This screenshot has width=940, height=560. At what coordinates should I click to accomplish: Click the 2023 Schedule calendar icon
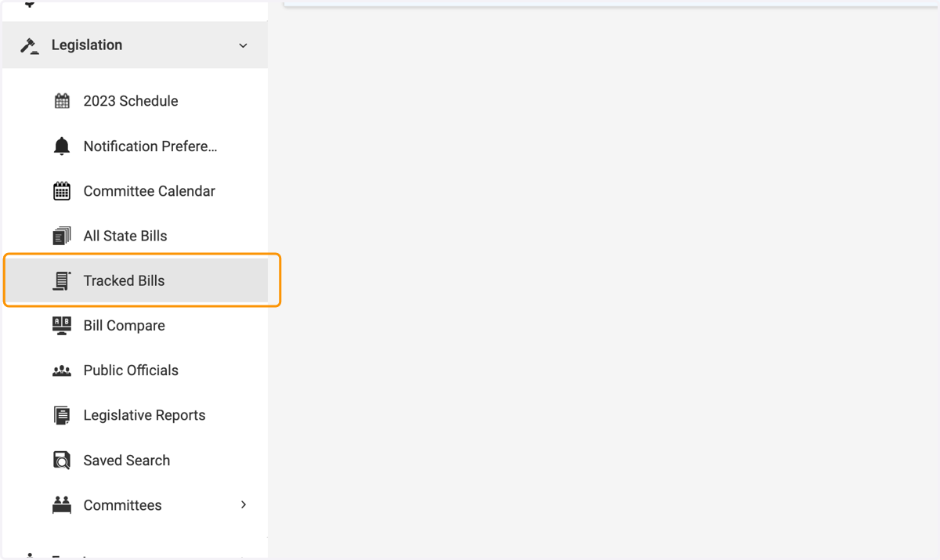pyautogui.click(x=62, y=101)
